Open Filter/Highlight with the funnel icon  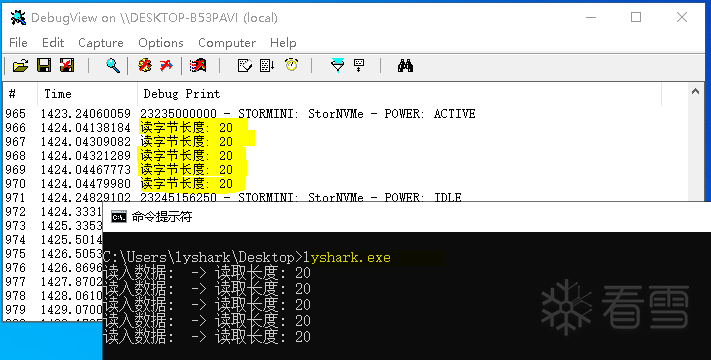click(337, 66)
